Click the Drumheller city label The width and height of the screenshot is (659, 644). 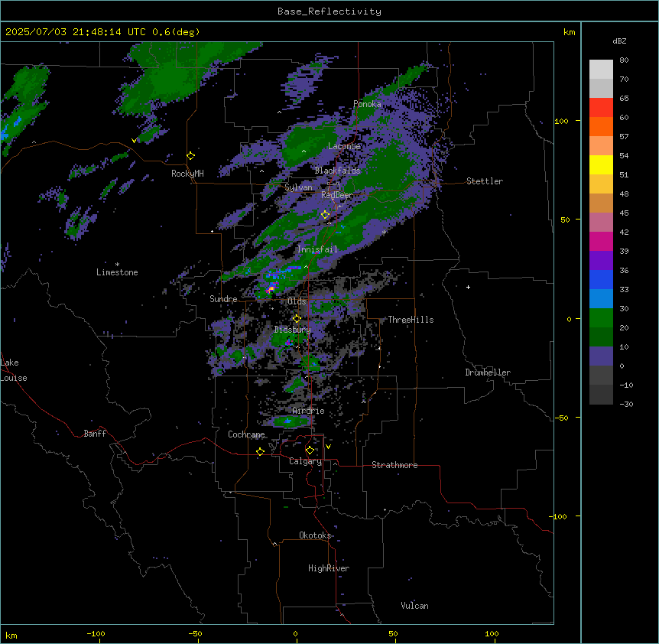488,372
